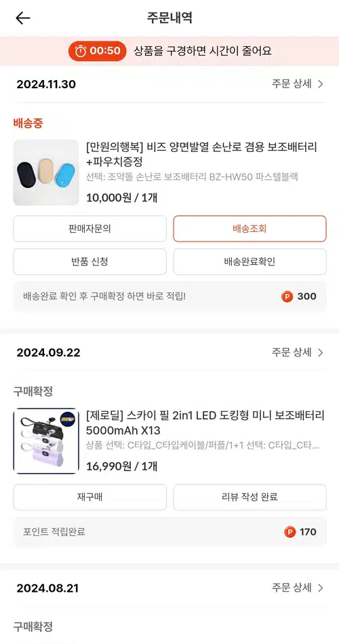339x644 pixels.
Task: Select the 반품 신청 button
Action: click(x=90, y=262)
